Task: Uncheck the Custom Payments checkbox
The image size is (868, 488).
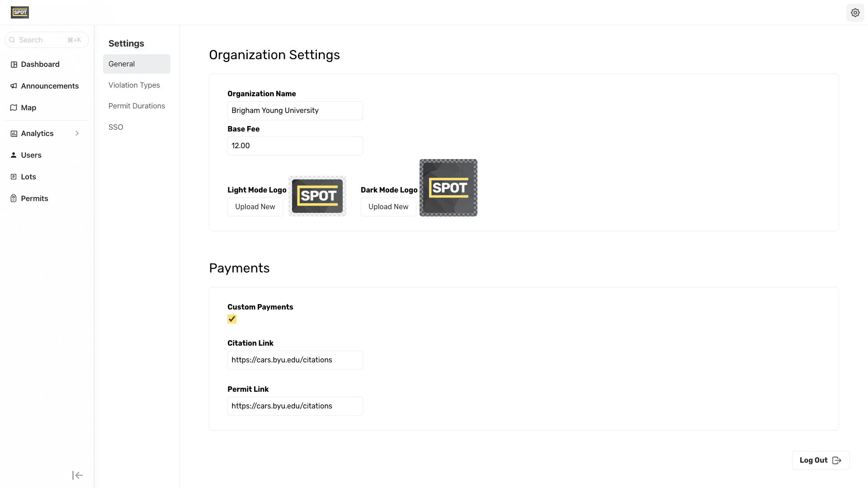Action: click(232, 319)
